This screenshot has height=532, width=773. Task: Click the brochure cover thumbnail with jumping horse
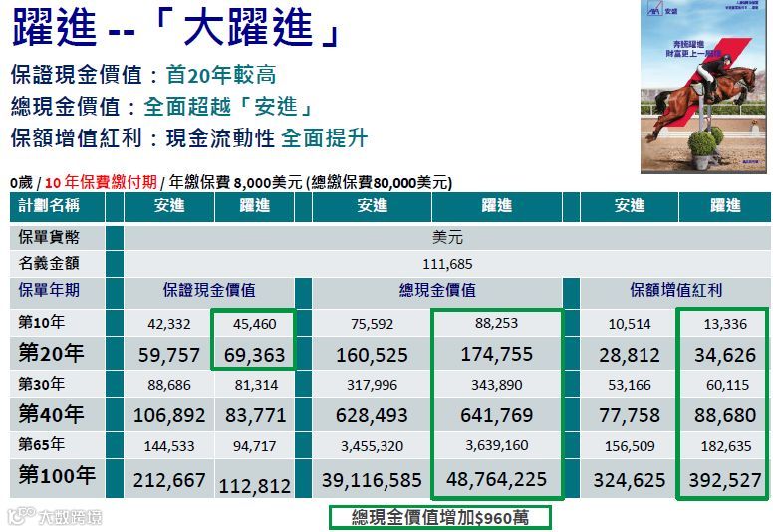[x=703, y=87]
